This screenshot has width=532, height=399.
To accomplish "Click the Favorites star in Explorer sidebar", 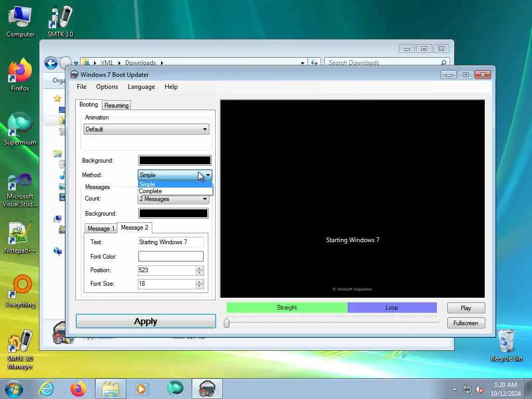I will 57,98.
